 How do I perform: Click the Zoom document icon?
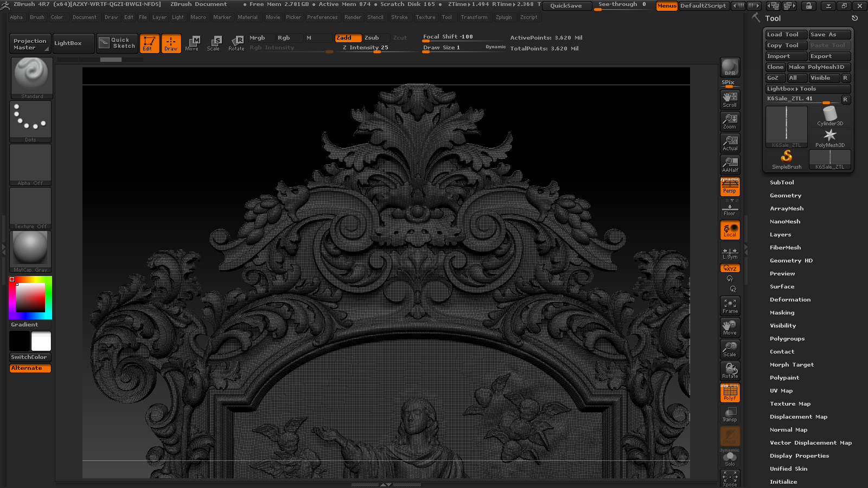730,121
